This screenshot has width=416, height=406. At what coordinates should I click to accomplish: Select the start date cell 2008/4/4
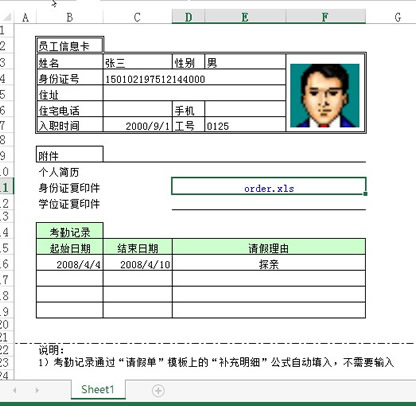pos(70,264)
